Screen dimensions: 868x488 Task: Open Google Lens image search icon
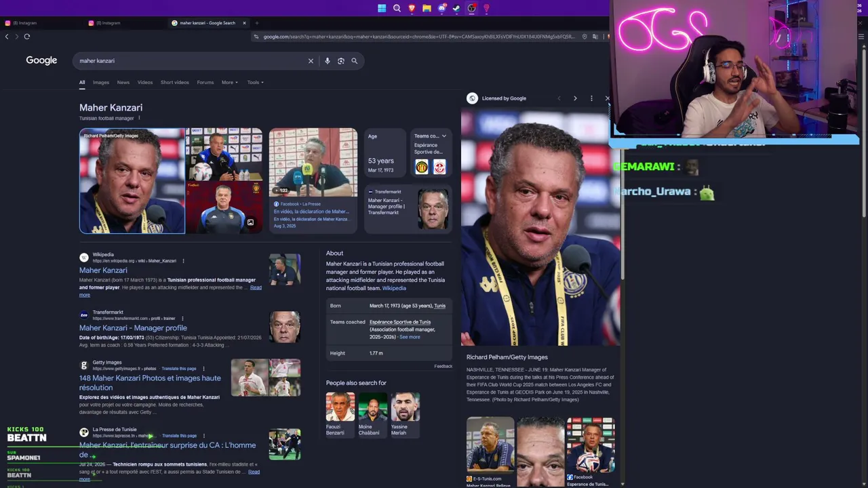point(340,61)
